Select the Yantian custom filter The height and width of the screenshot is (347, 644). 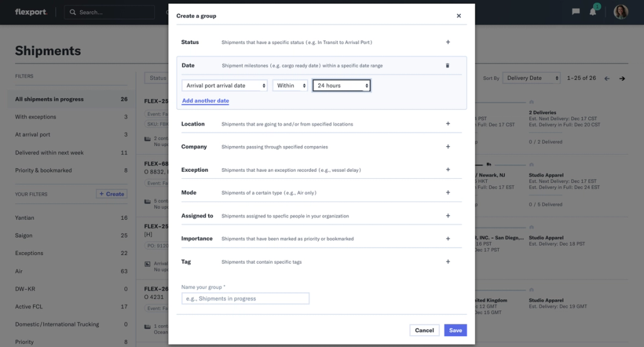[x=71, y=218]
